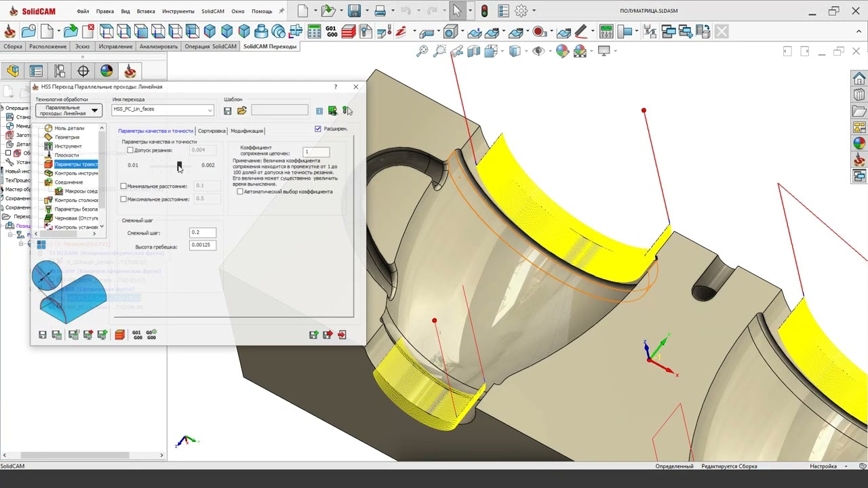Open the Файл menu
The width and height of the screenshot is (868, 488).
83,11
